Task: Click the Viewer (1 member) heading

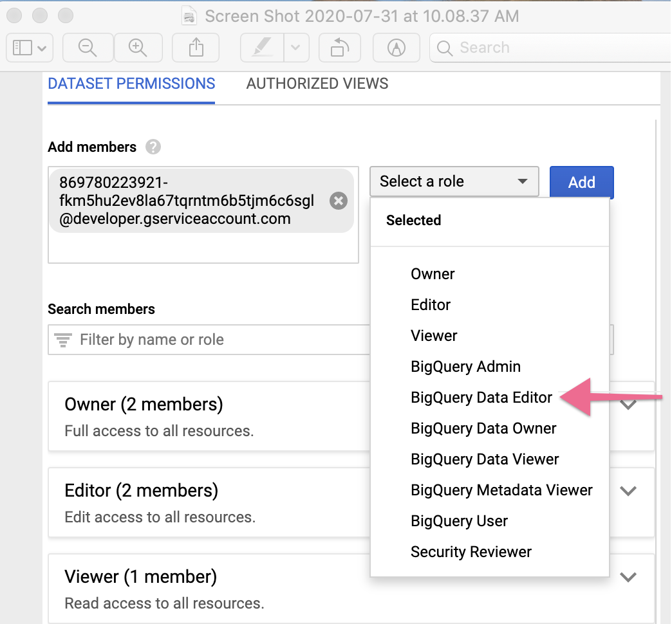Action: click(140, 577)
